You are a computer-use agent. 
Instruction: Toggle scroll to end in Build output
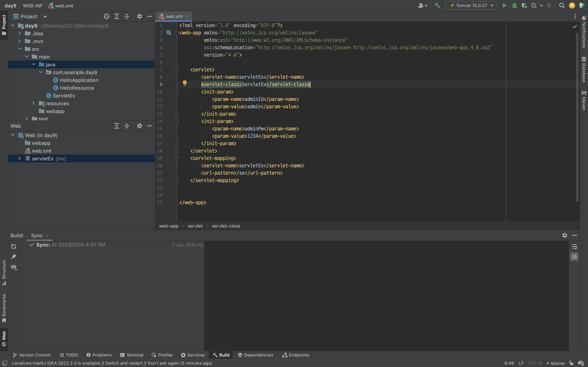574,257
